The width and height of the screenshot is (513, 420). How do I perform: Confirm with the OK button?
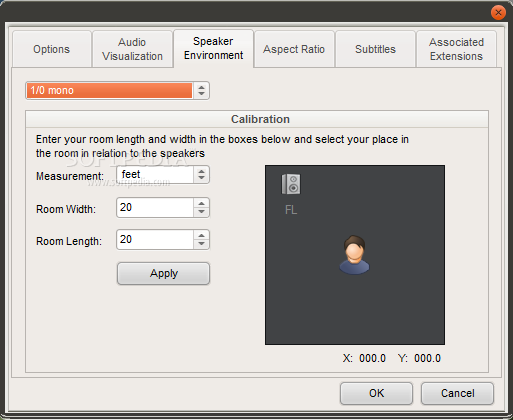click(376, 393)
